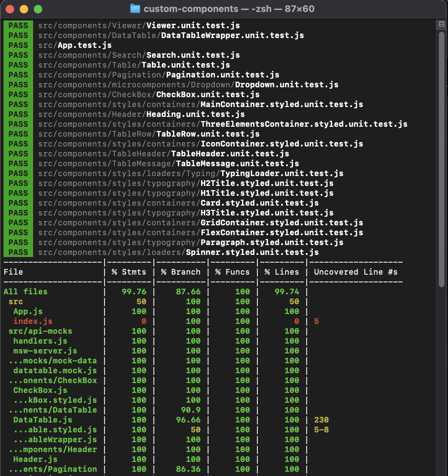448x476 pixels.
Task: Click '...onents/CheckBox' directory row
Action: 53,381
